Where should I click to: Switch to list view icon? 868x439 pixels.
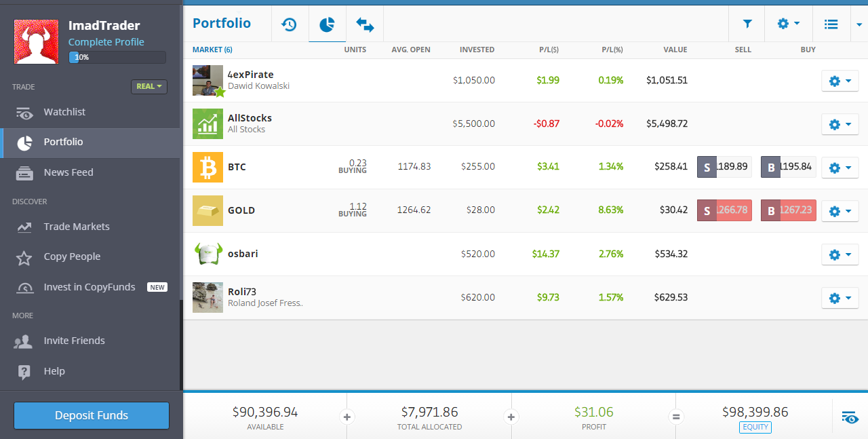click(831, 24)
